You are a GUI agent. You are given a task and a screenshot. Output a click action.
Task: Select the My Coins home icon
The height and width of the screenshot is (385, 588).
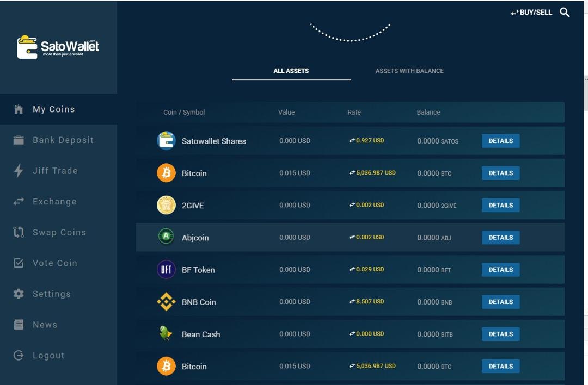(19, 109)
